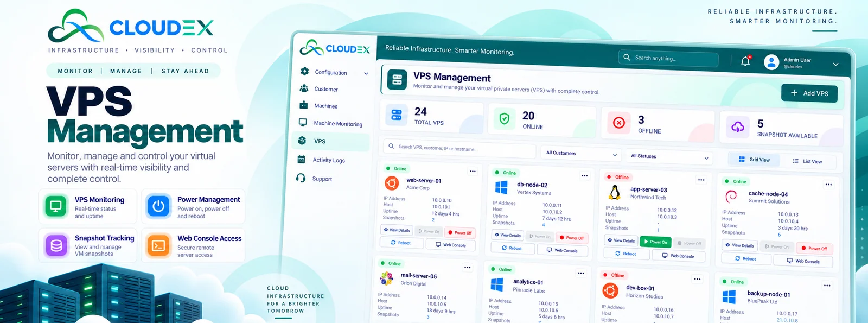Click the Machines sidebar icon
This screenshot has height=323, width=868.
pyautogui.click(x=304, y=105)
